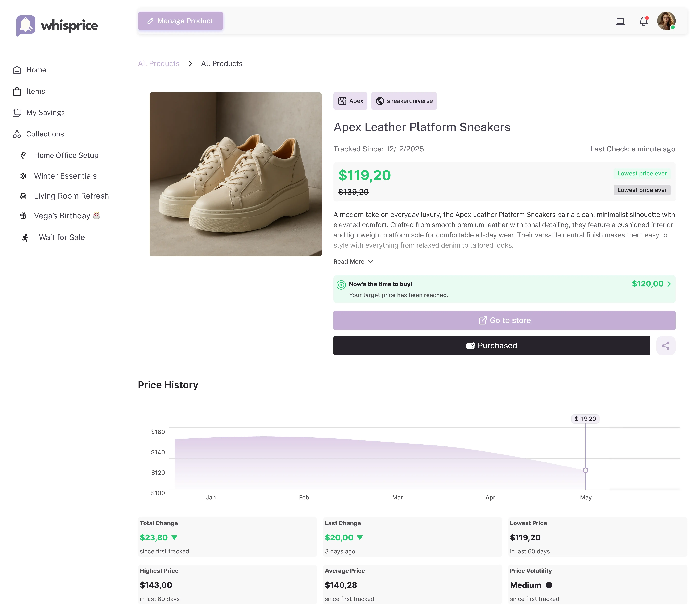
Task: Click the Items shopping bag icon
Action: coord(17,91)
